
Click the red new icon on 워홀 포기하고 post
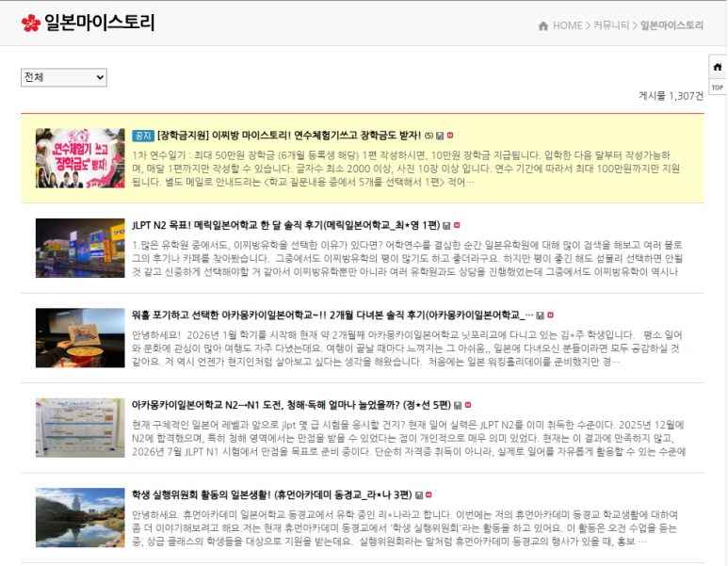pyautogui.click(x=551, y=315)
